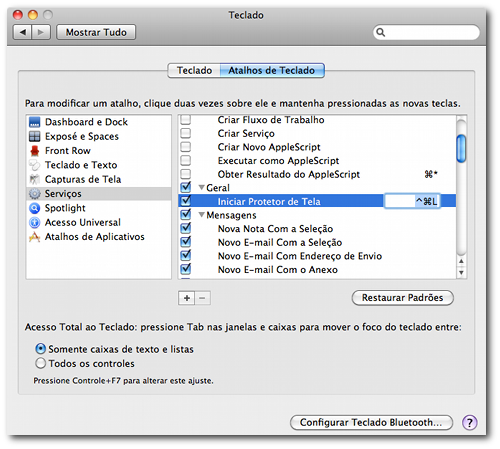The height and width of the screenshot is (449, 500).
Task: Collapse the Geral group triangle
Action: [201, 188]
